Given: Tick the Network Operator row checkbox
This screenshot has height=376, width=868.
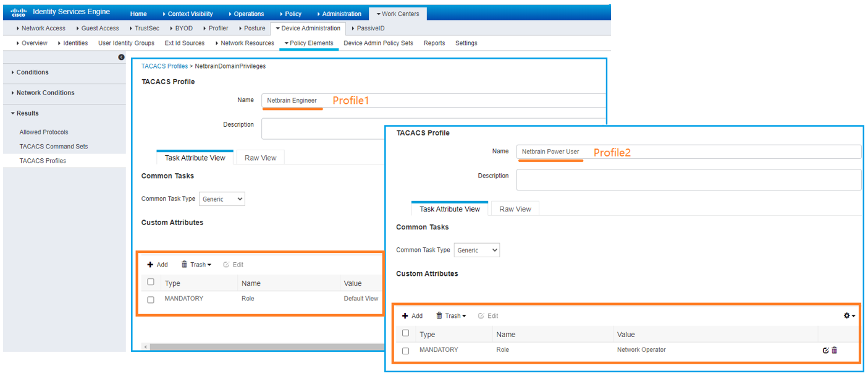Looking at the screenshot, I should pos(405,349).
